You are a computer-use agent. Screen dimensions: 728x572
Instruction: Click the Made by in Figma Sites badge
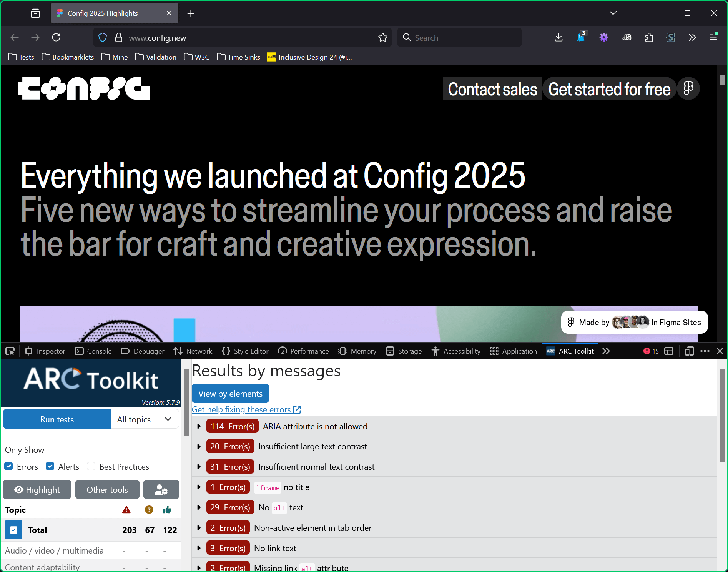coord(634,322)
